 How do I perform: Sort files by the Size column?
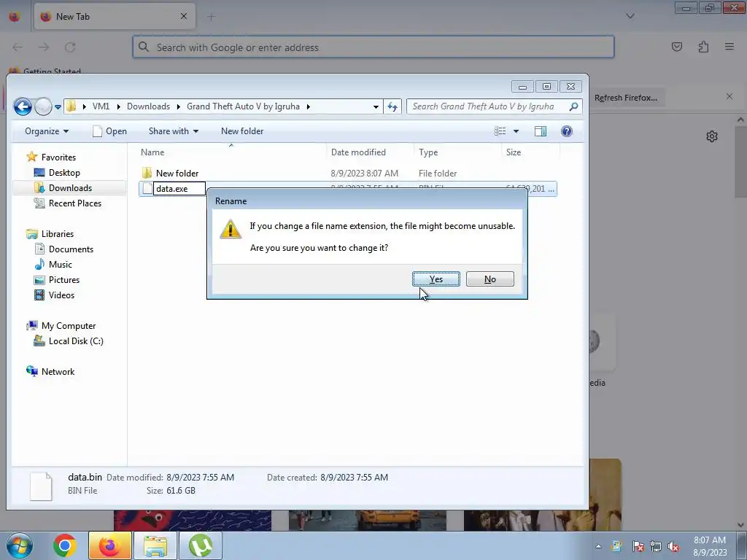click(x=513, y=152)
